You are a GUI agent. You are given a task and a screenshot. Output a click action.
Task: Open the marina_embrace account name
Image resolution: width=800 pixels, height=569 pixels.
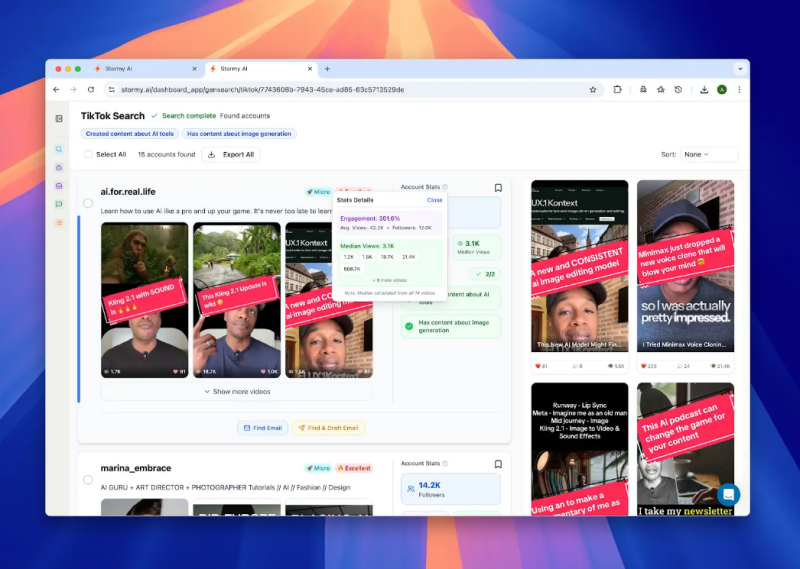(x=136, y=468)
